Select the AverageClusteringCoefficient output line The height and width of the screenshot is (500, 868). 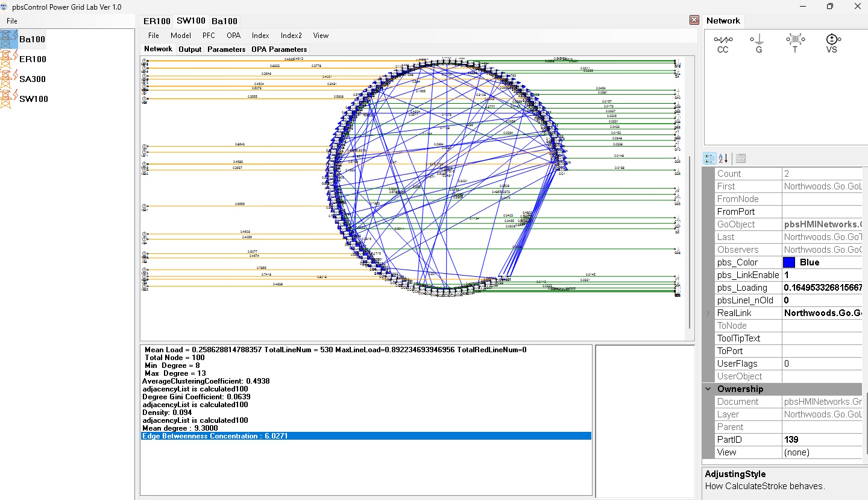[366, 381]
